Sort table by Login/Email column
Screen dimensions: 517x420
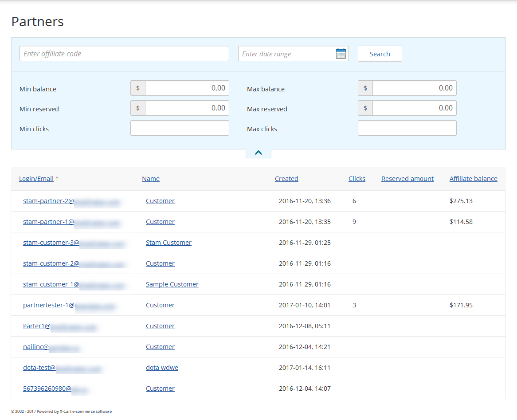point(36,179)
